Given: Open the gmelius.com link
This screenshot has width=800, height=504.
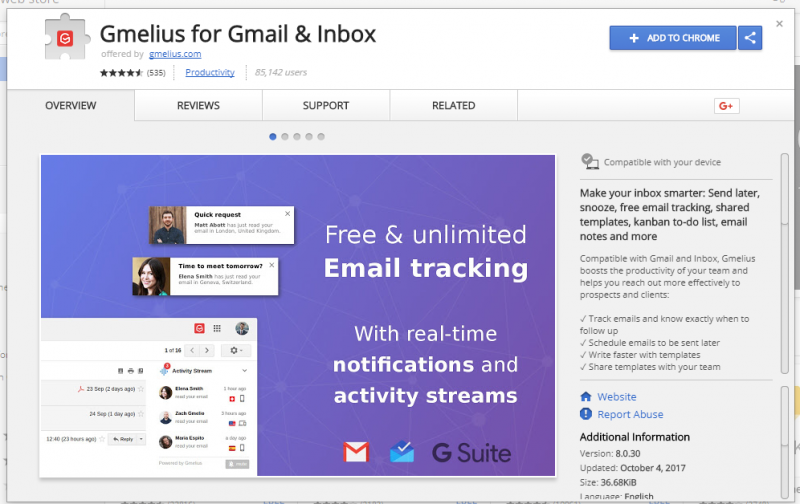Looking at the screenshot, I should 175,54.
